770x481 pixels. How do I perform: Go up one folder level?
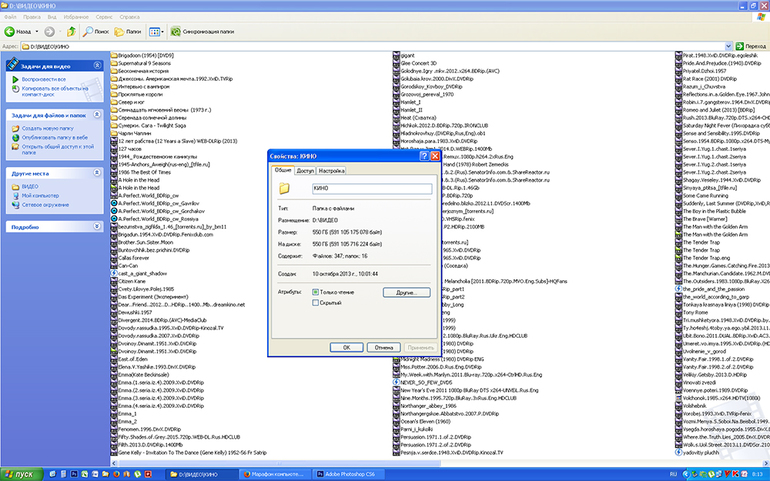click(70, 31)
